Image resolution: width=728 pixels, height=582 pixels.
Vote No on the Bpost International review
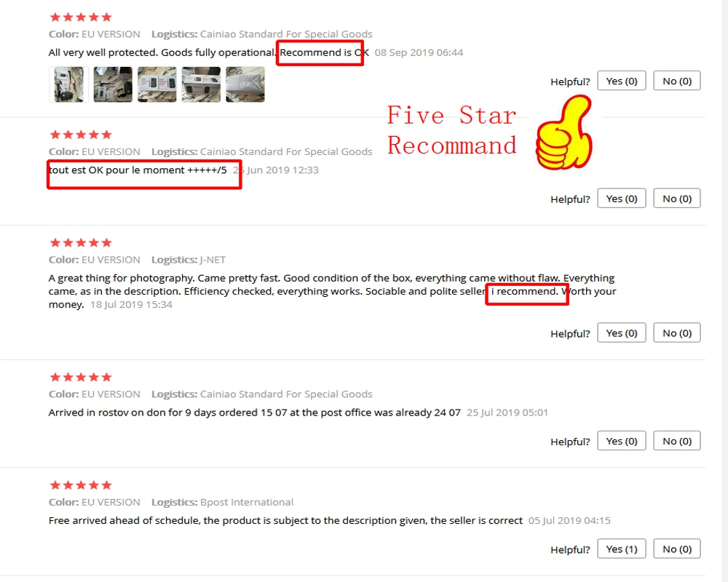click(677, 549)
